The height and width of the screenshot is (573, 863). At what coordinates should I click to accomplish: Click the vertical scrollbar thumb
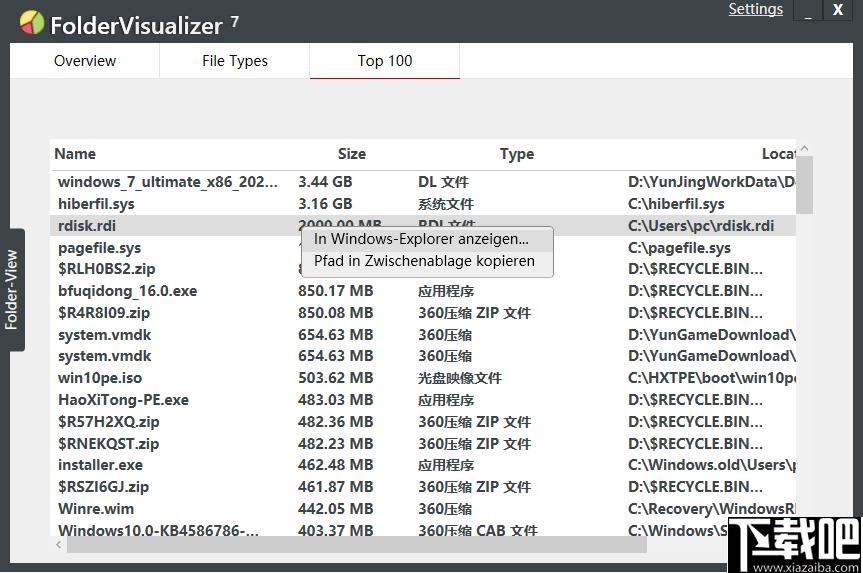[x=804, y=185]
